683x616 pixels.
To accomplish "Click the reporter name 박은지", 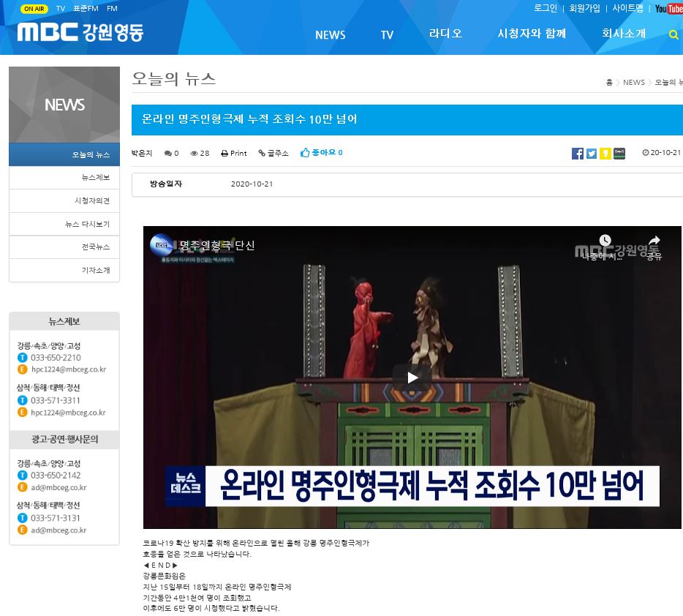I will 142,154.
